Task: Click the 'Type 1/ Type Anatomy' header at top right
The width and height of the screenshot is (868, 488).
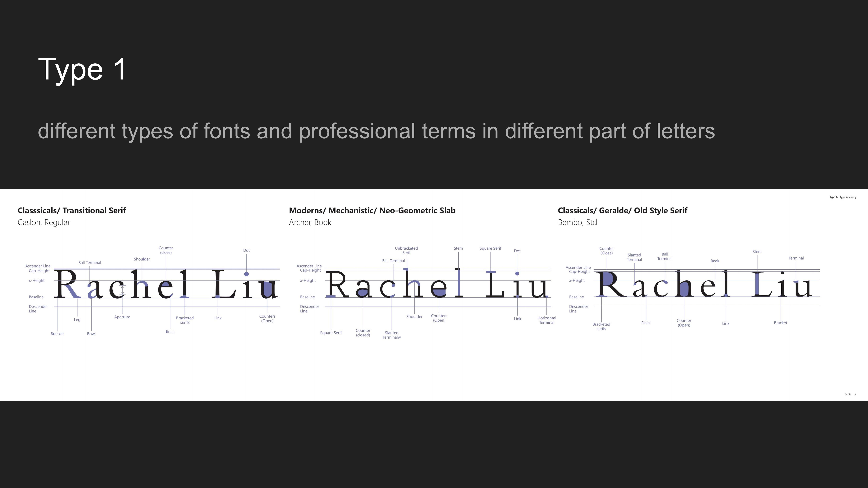Action: point(843,197)
